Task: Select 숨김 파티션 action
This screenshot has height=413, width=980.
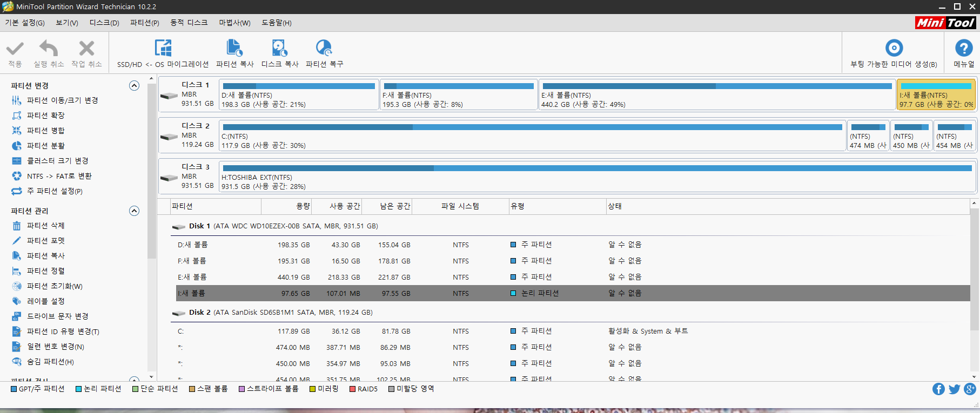Action: [x=43, y=362]
